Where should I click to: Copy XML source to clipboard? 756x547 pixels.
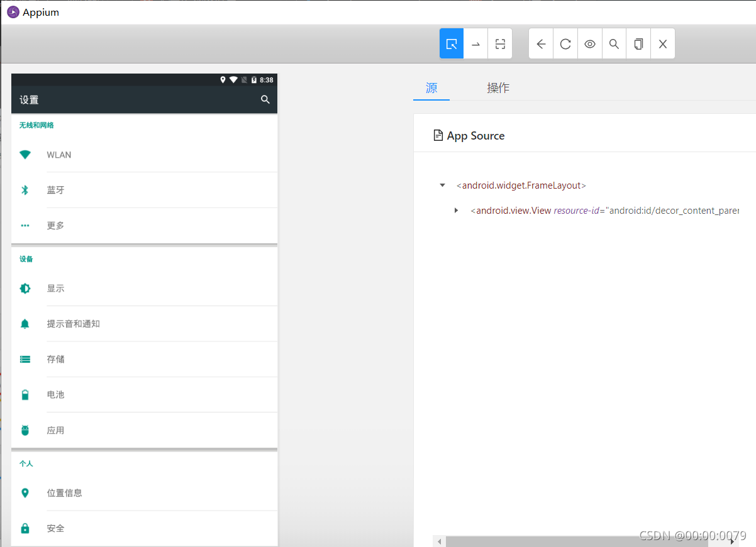(x=638, y=43)
